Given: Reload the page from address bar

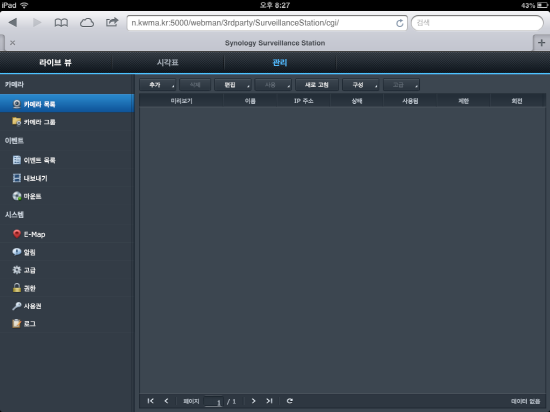Looking at the screenshot, I should pyautogui.click(x=400, y=23).
